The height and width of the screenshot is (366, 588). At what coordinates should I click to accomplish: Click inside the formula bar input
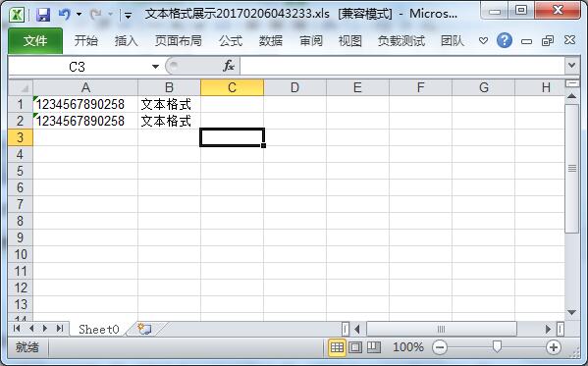click(x=401, y=67)
